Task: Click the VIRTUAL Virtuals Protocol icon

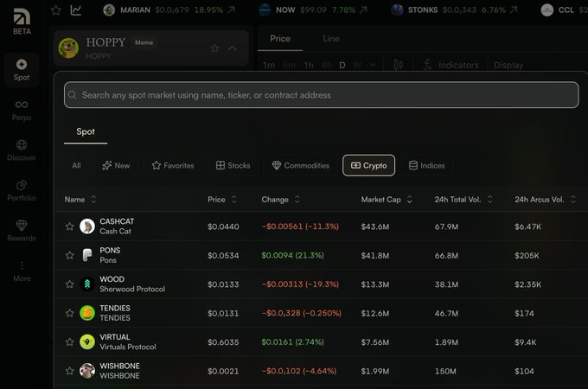Action: (x=87, y=341)
